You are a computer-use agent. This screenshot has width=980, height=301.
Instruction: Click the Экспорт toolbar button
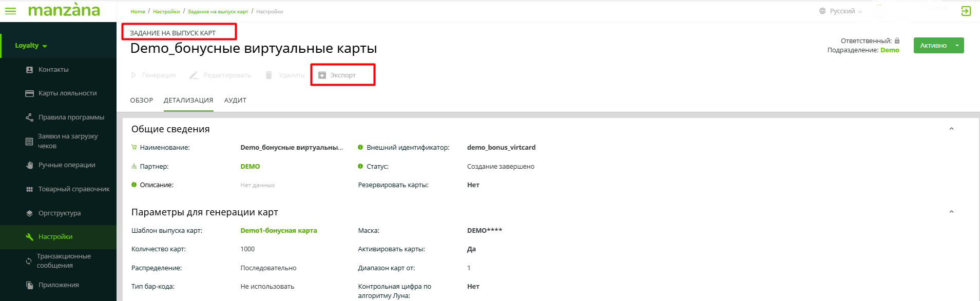(342, 75)
